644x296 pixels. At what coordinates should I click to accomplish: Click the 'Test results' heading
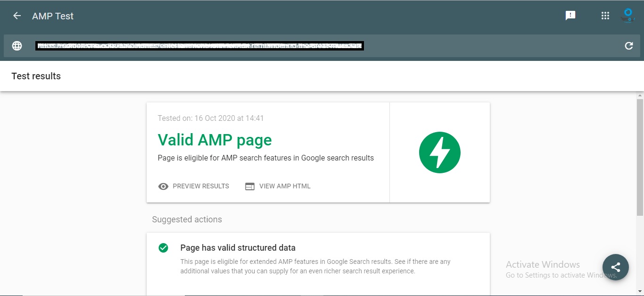coord(36,76)
